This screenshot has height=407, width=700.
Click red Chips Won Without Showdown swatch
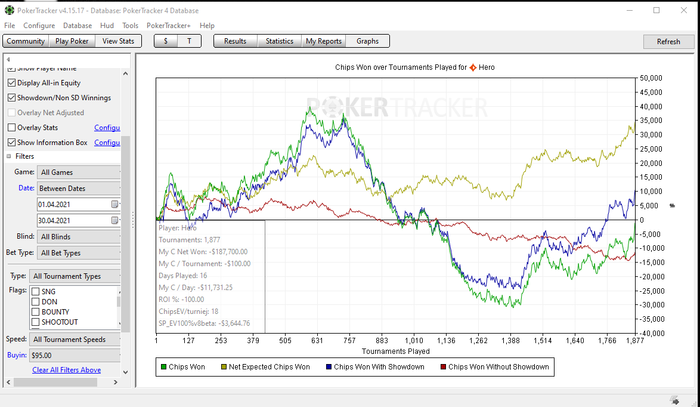[x=443, y=367]
